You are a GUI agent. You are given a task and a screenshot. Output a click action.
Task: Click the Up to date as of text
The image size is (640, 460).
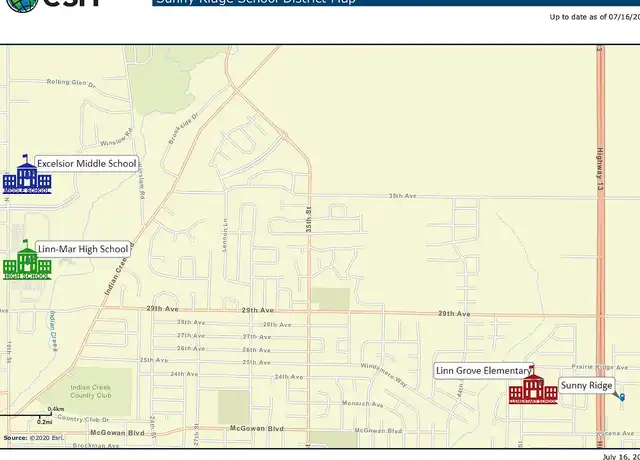(595, 17)
